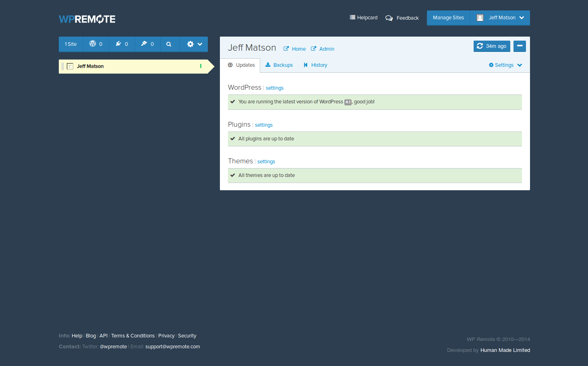Click the WordPress 4.1 version badge
Viewport: 588px width, 366px height.
348,102
